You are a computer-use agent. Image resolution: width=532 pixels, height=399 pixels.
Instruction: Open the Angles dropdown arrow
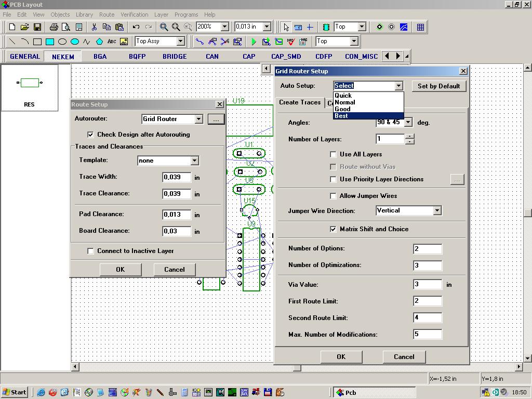[408, 122]
